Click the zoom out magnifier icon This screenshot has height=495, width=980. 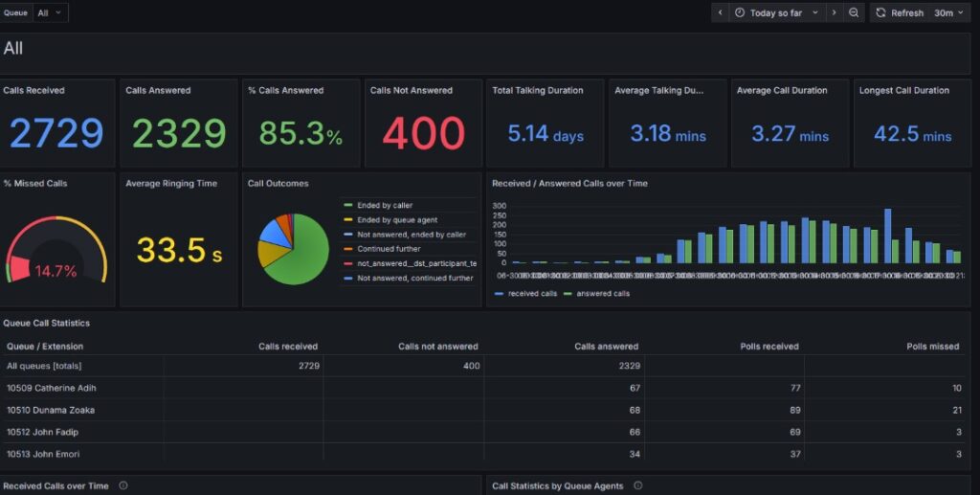tap(854, 12)
